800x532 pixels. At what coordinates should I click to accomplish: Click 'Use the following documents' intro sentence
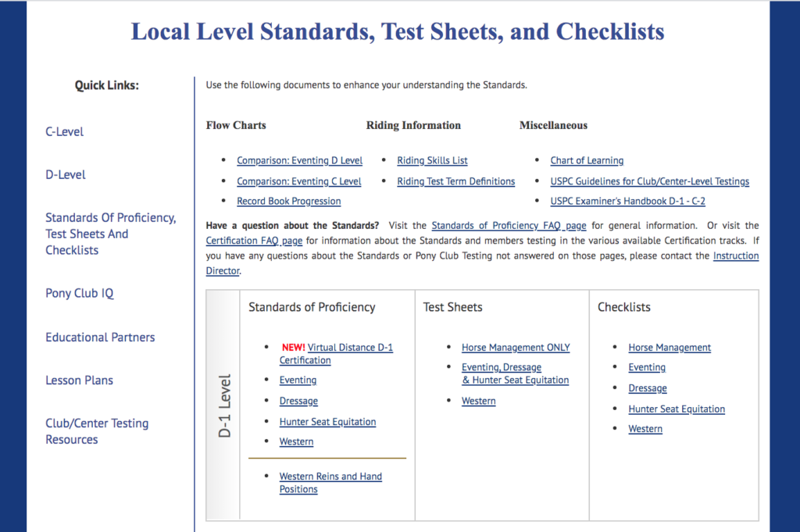[x=366, y=85]
